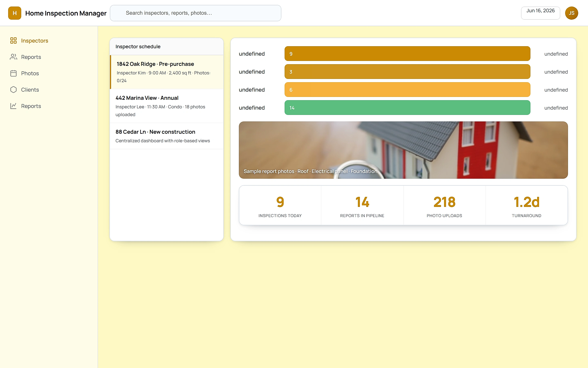
Task: Click the Home Inspection Manager title
Action: [x=66, y=13]
